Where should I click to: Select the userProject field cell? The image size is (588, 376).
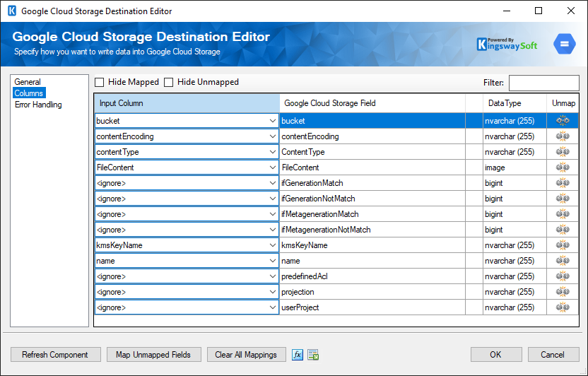pyautogui.click(x=372, y=307)
